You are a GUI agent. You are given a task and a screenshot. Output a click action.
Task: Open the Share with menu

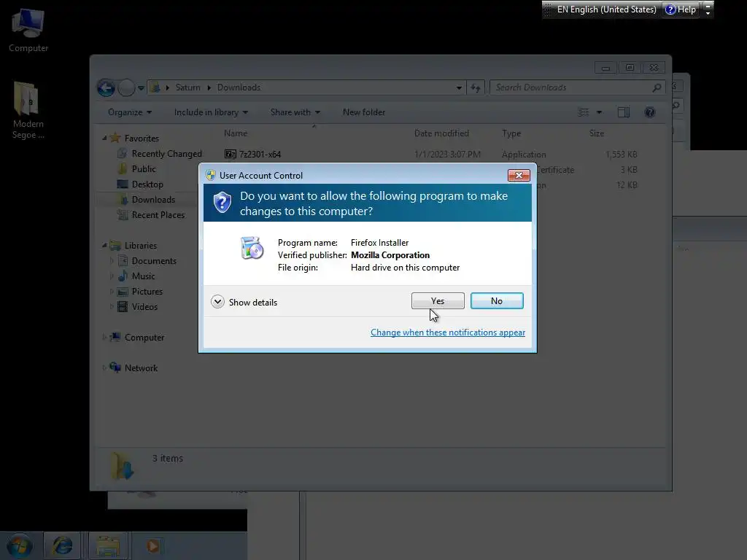click(295, 112)
